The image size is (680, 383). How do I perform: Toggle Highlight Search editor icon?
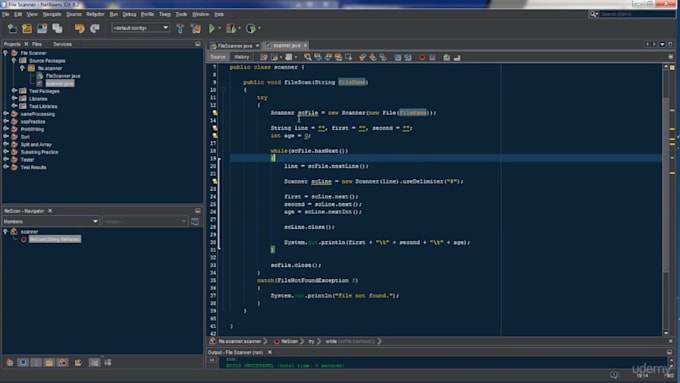pyautogui.click(x=338, y=57)
